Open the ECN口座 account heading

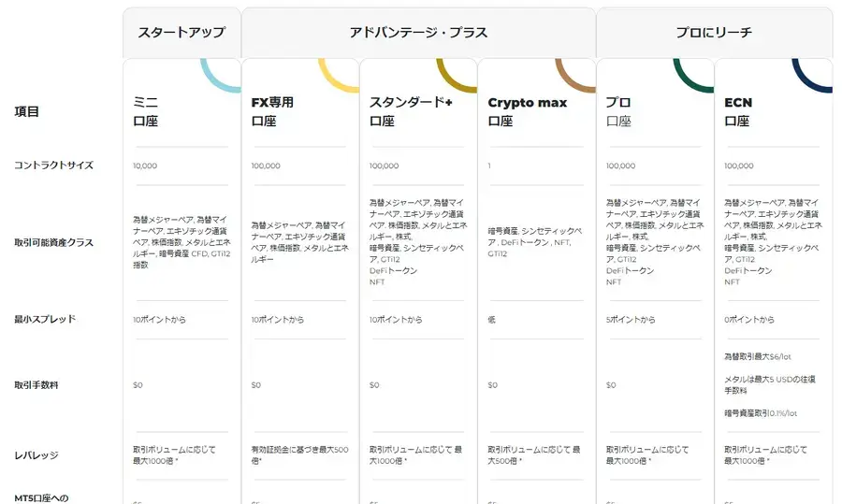[x=738, y=111]
